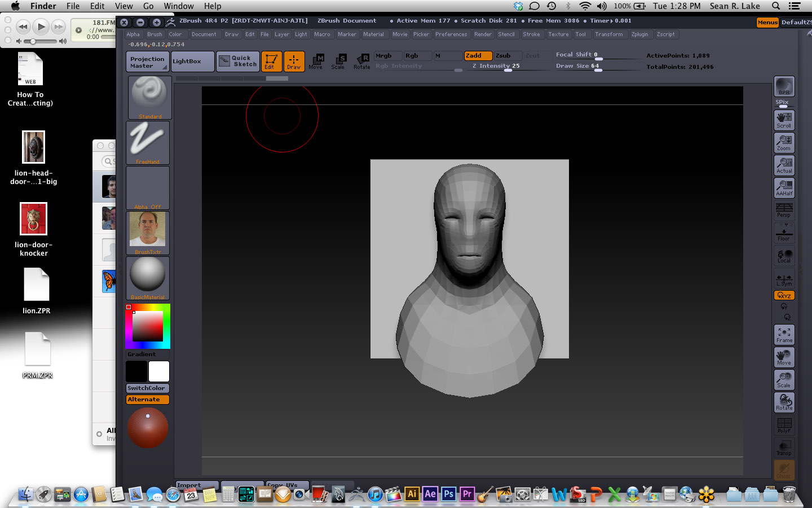This screenshot has width=812, height=508.
Task: Click the Copy UVs button
Action: [x=285, y=485]
